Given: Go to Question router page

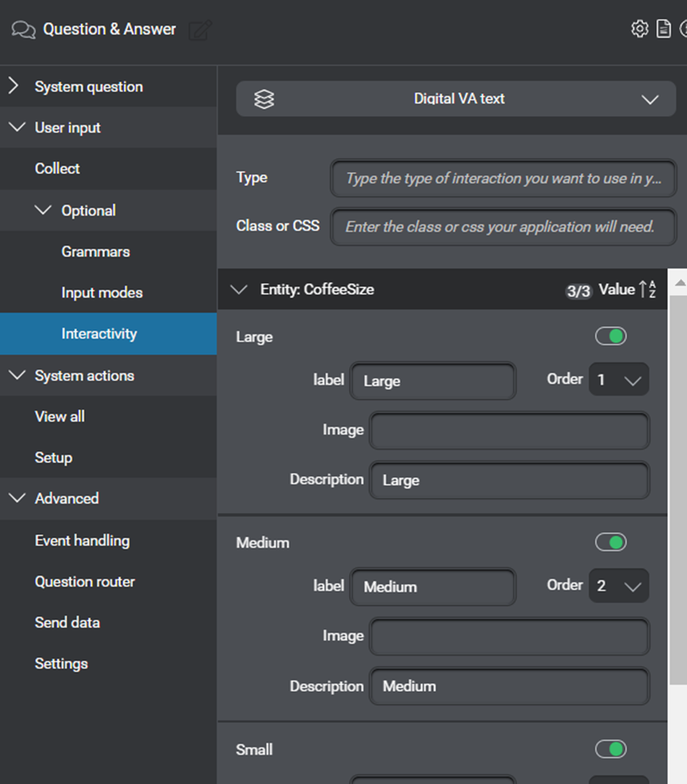Looking at the screenshot, I should [85, 581].
